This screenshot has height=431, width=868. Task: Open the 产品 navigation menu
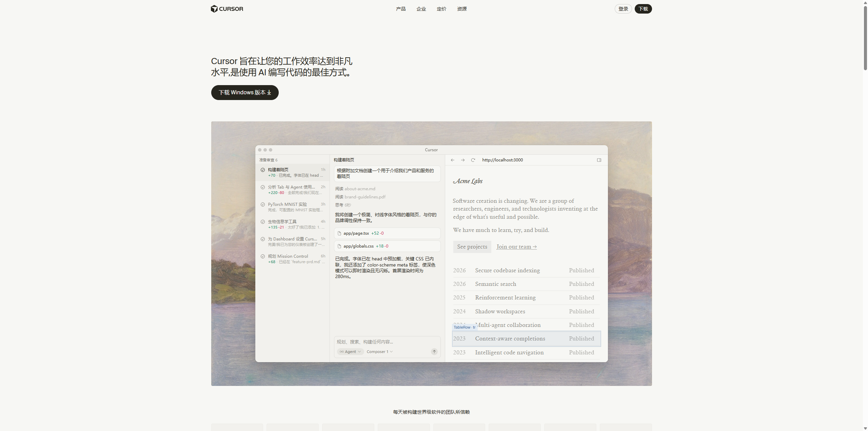[x=400, y=9]
